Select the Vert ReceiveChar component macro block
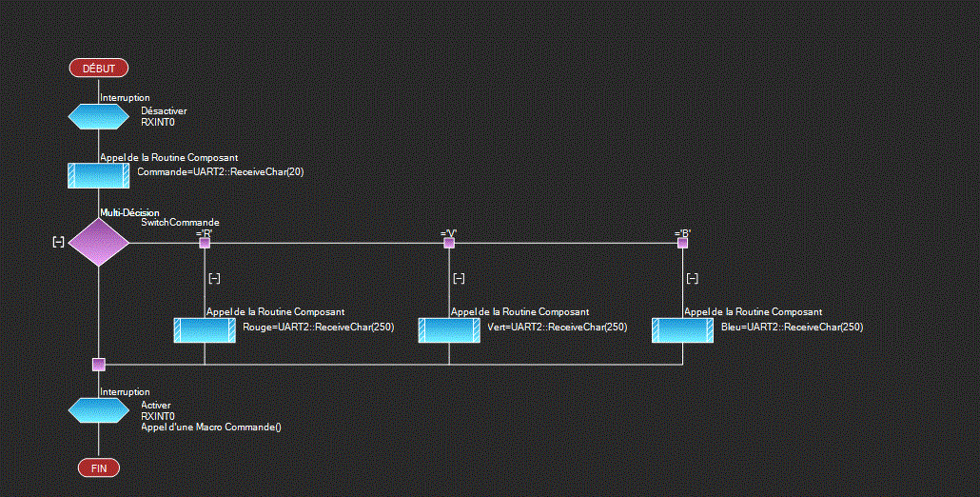 click(449, 330)
